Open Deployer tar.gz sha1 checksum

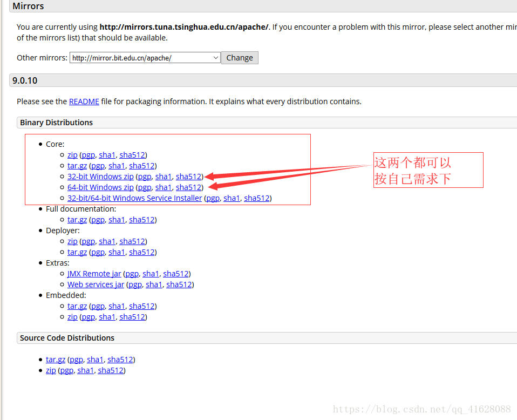click(117, 252)
